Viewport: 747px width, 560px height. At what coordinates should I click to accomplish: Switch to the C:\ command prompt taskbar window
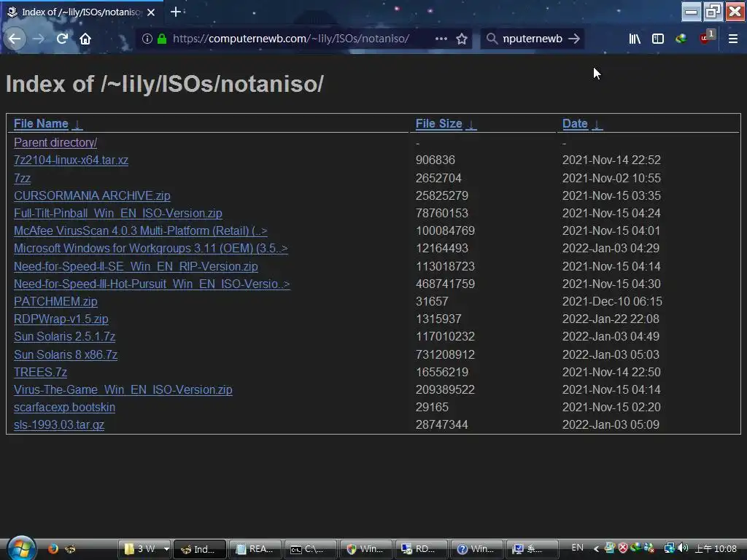point(310,549)
